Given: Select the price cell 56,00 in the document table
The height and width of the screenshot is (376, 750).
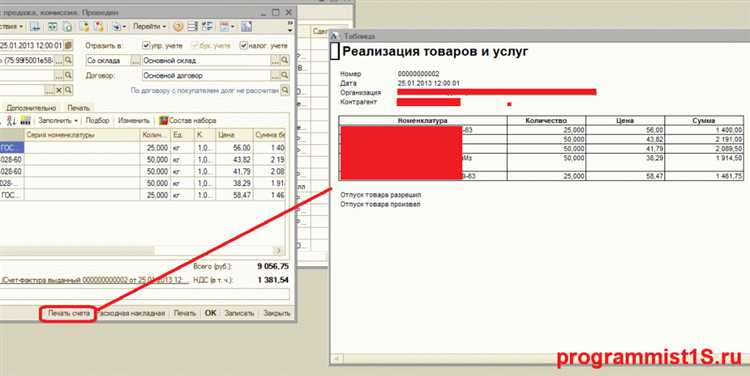Looking at the screenshot, I should click(x=234, y=148).
